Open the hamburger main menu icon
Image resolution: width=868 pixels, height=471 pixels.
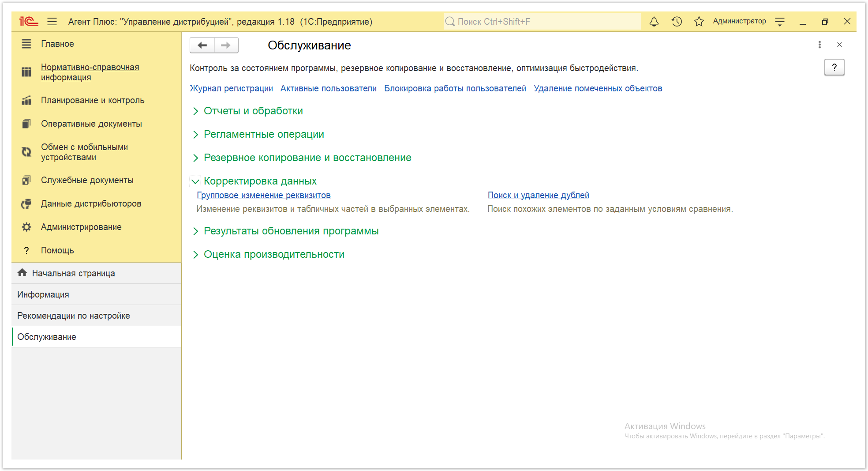coord(52,21)
